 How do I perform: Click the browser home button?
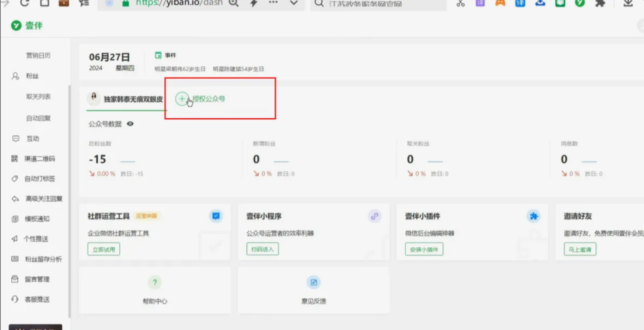pos(44,3)
